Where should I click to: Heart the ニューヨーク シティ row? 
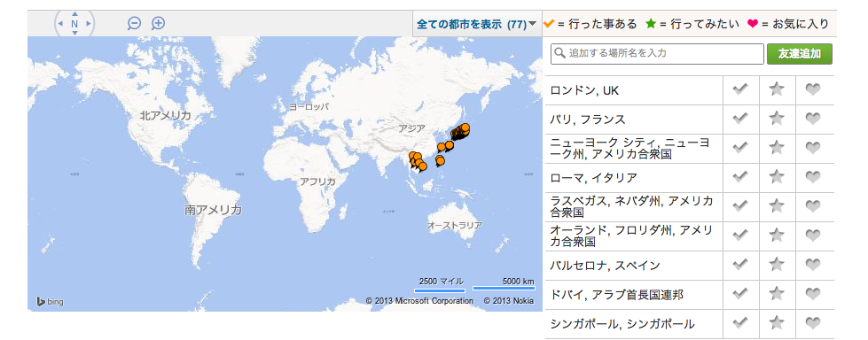813,148
